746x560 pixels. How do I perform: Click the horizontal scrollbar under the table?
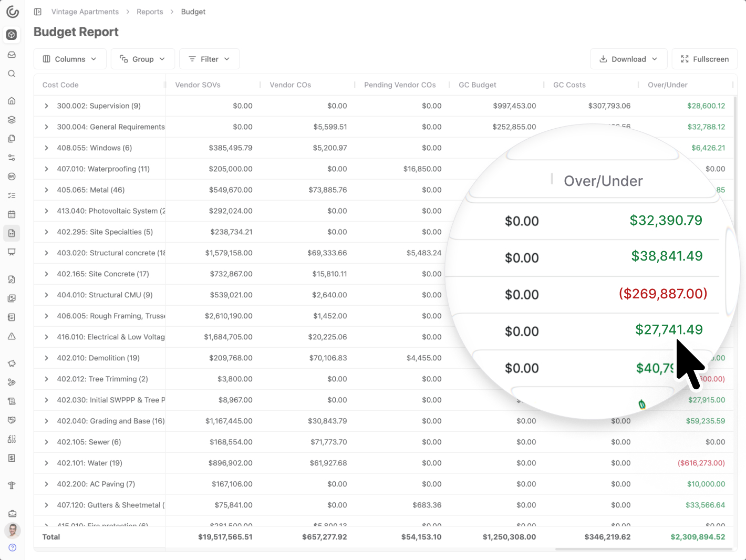coord(644,549)
